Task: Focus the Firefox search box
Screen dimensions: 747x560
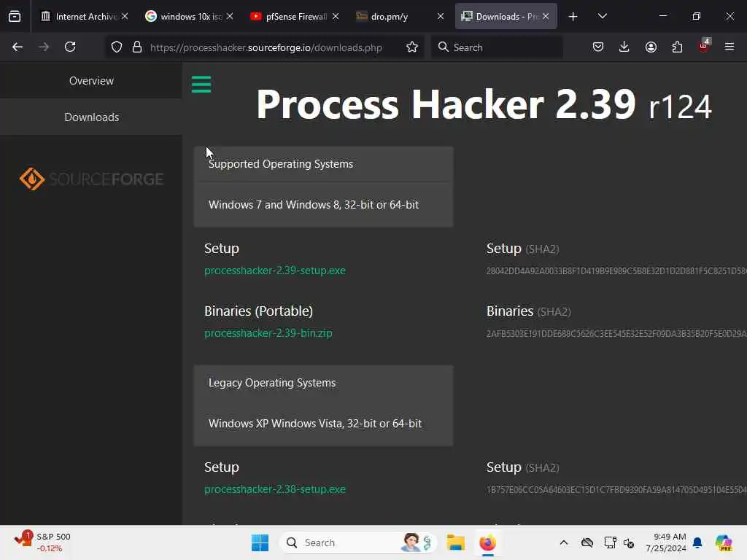Action: pyautogui.click(x=497, y=47)
